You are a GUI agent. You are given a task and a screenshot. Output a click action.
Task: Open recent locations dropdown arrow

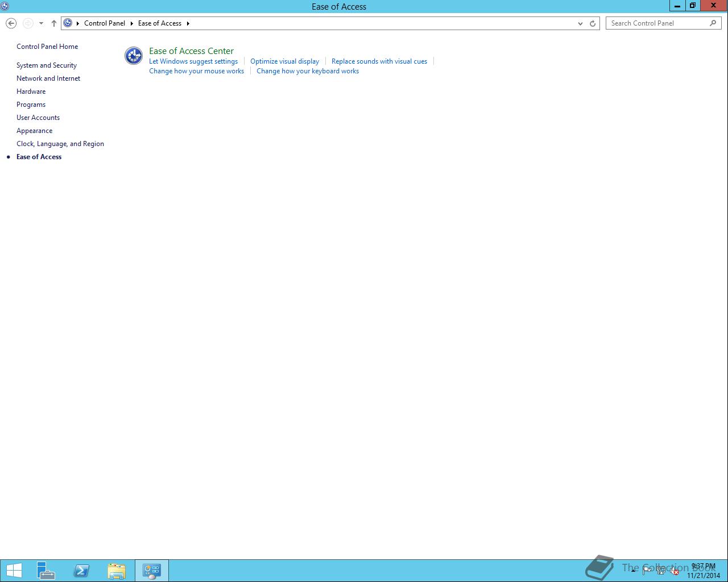pos(41,23)
